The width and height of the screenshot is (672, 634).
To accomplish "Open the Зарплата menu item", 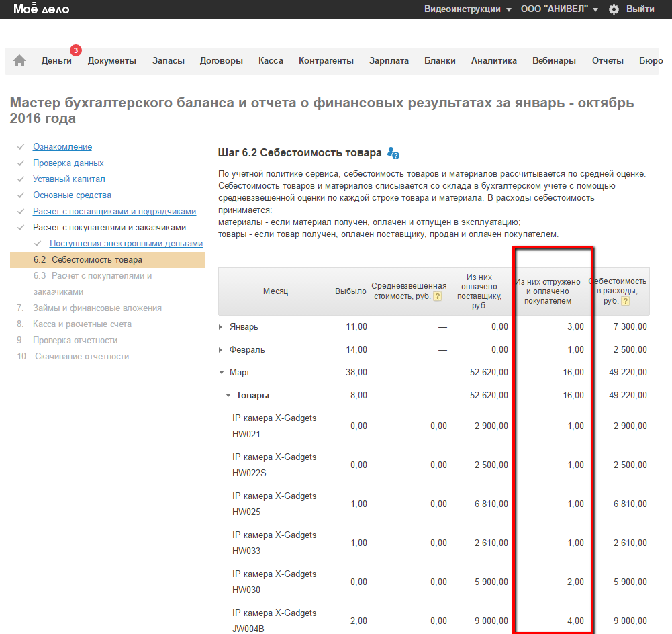I will [x=389, y=61].
